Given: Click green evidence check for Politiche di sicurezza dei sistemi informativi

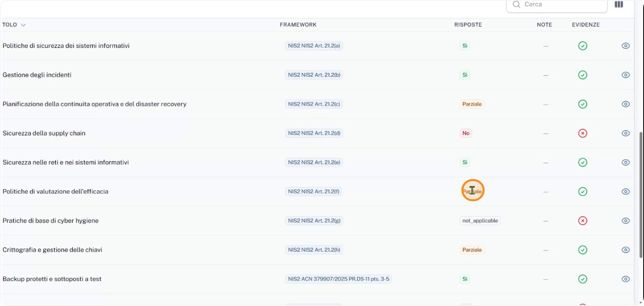Looking at the screenshot, I should [583, 46].
